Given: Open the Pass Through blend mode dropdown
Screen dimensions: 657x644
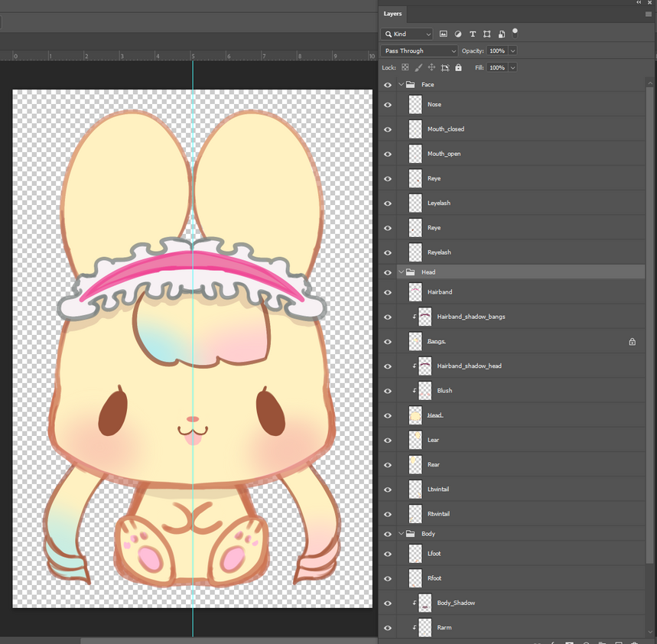Looking at the screenshot, I should [419, 51].
